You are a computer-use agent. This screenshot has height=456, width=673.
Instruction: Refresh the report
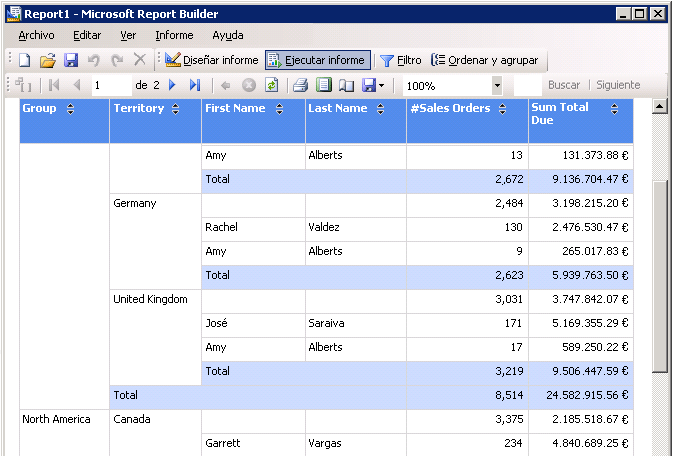pos(271,86)
